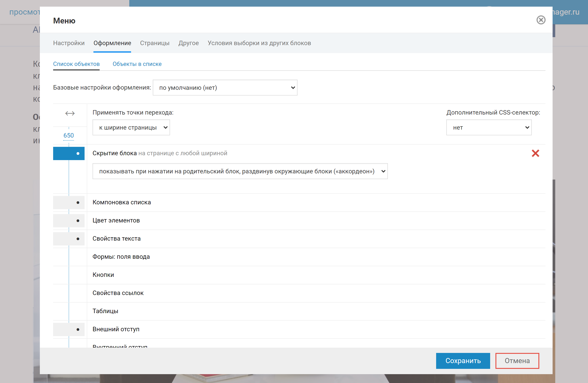Switch to the Страницы tab
The image size is (588, 383).
pos(155,43)
